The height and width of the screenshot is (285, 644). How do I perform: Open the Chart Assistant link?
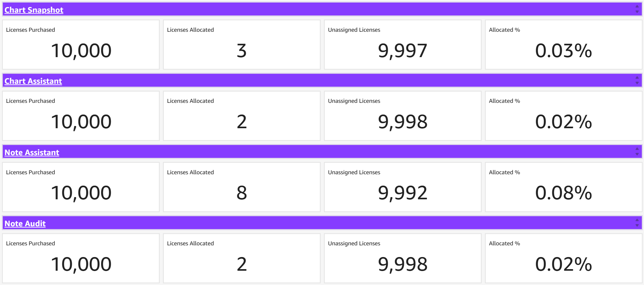[x=33, y=81]
